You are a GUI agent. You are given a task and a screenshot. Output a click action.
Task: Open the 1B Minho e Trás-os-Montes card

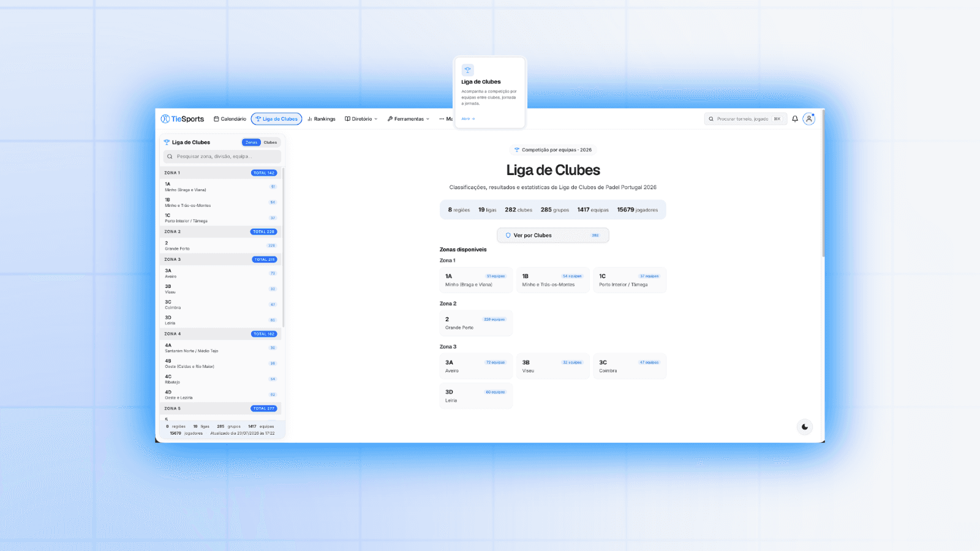[553, 280]
